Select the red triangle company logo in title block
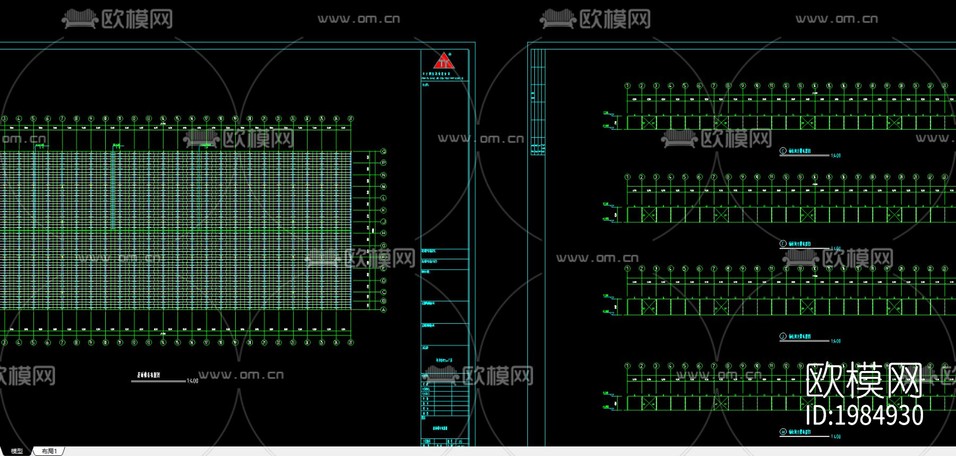956x456 pixels. pyautogui.click(x=444, y=60)
